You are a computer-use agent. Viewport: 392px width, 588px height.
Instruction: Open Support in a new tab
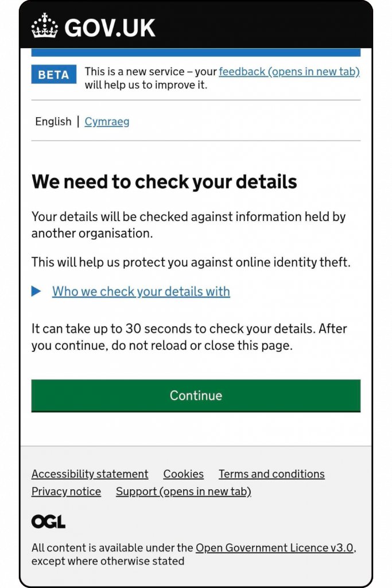point(183,492)
